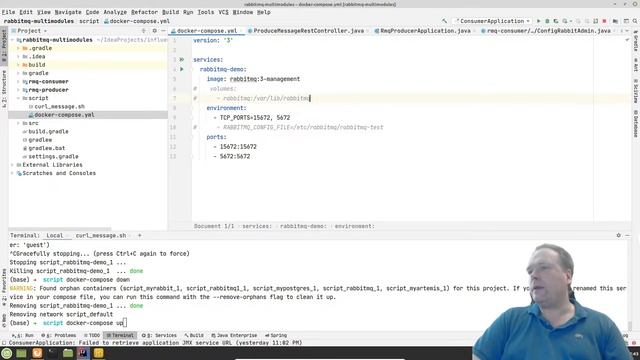The width and height of the screenshot is (640, 360).
Task: Click the 'image: rabbitmq:3-management' line
Action: point(253,79)
